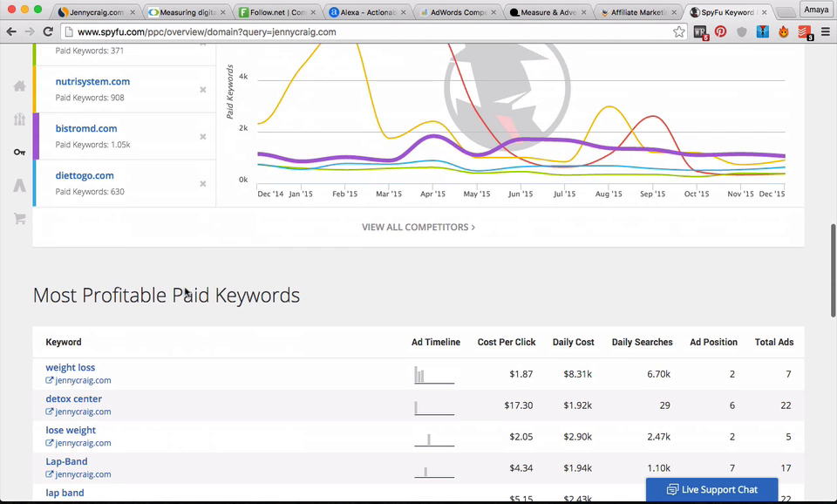Click the Most Profitable Paid Keywords heading
The image size is (837, 504).
pos(166,296)
